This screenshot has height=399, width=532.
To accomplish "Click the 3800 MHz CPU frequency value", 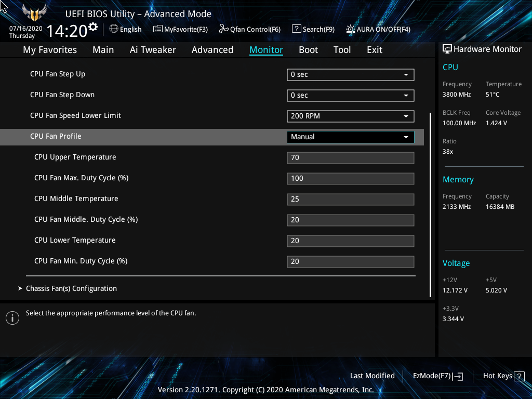I will tap(456, 95).
